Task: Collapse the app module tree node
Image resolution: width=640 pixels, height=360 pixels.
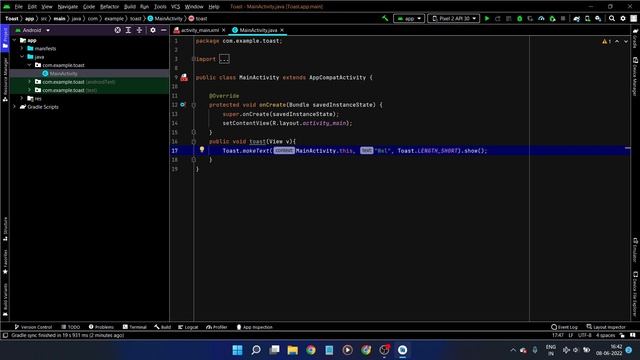Action: coord(15,40)
